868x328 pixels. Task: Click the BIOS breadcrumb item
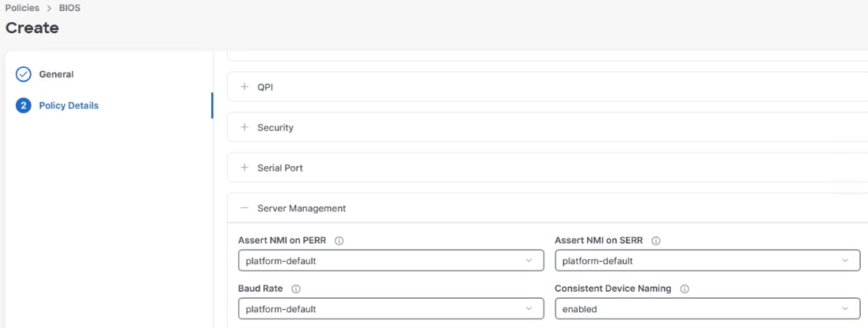click(70, 8)
